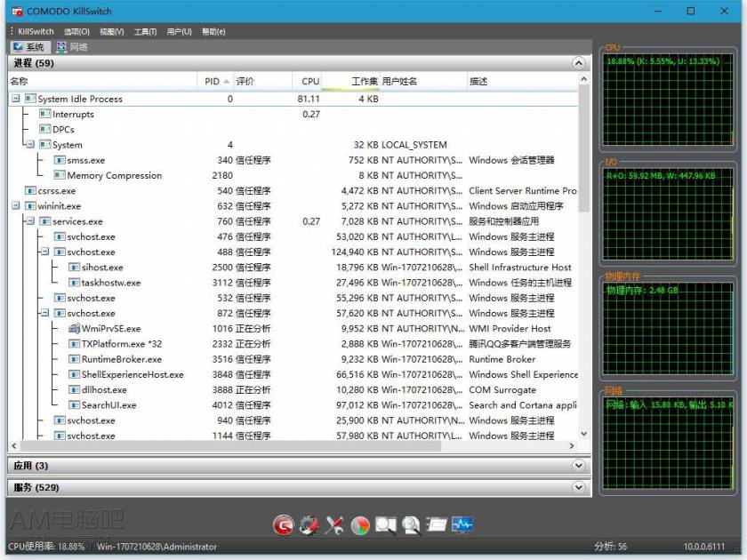Click the 物理内存 graph
Image resolution: width=747 pixels, height=560 pixels.
coord(668,328)
